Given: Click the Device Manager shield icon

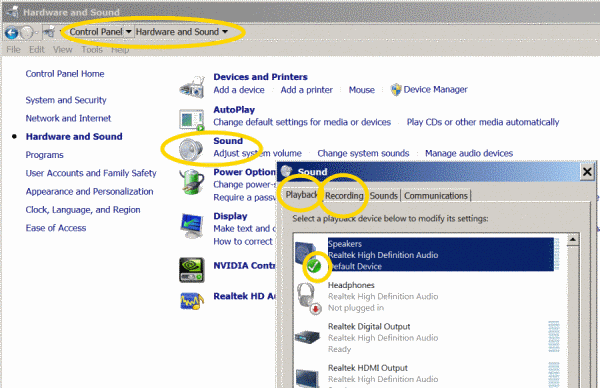Looking at the screenshot, I should pyautogui.click(x=396, y=90).
